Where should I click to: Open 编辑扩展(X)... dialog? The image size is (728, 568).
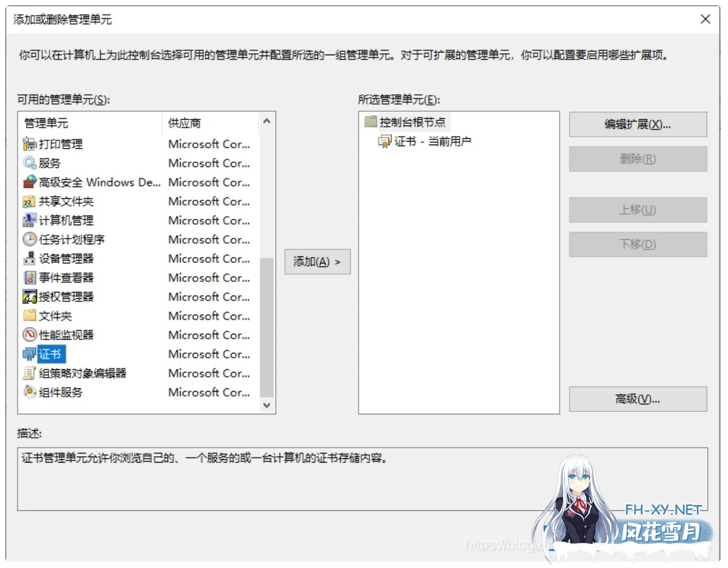(637, 125)
